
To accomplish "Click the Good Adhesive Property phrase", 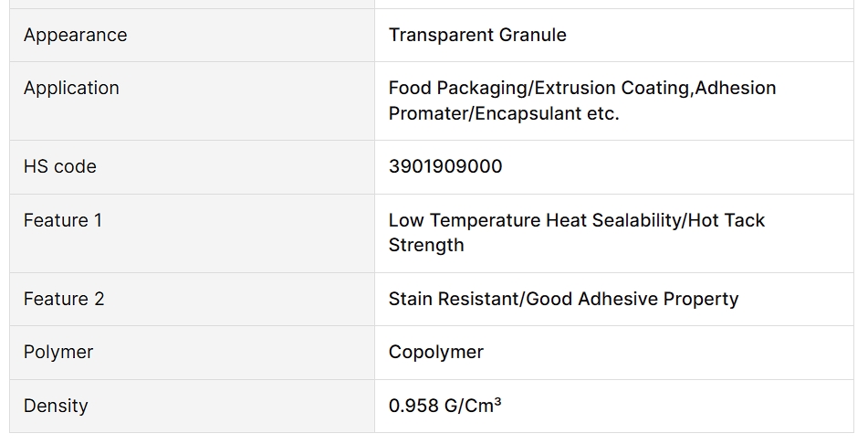I will pos(633,299).
